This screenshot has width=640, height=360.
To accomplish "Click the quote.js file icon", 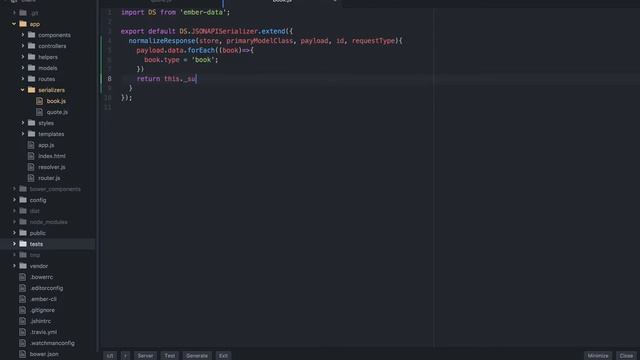I will pos(39,112).
